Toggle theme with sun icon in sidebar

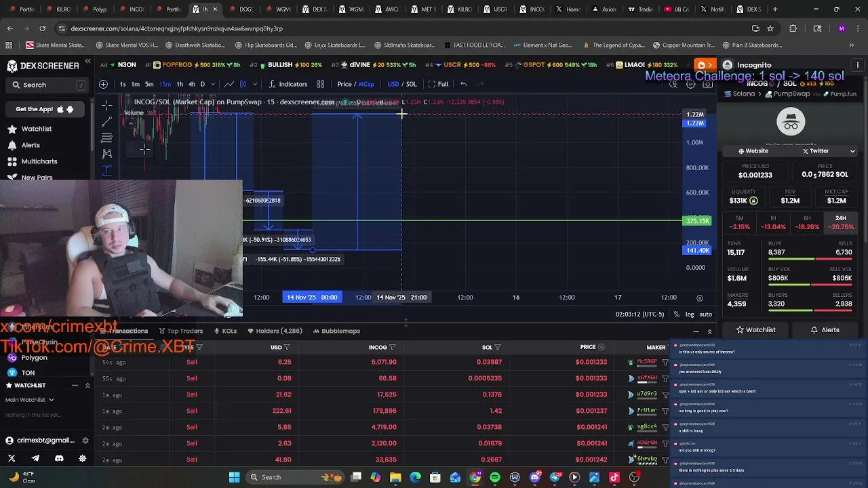(x=83, y=459)
